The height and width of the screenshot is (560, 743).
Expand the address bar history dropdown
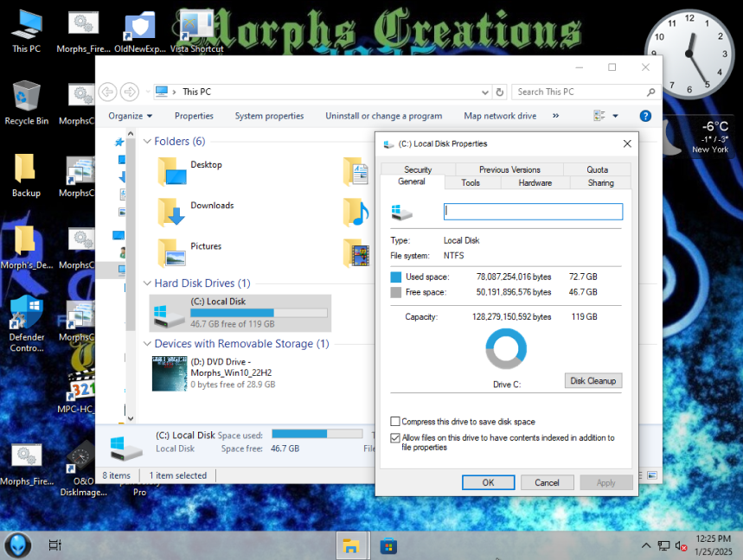pos(484,92)
